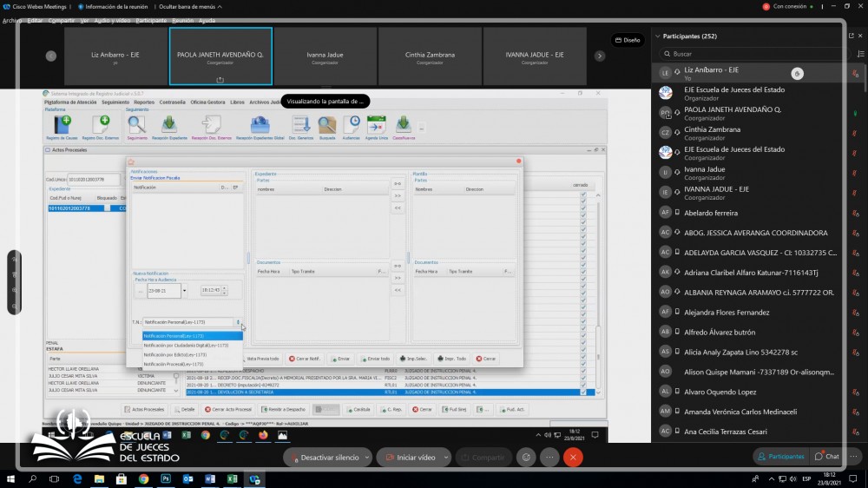Click Webex reactions smiley icon

pos(526,458)
